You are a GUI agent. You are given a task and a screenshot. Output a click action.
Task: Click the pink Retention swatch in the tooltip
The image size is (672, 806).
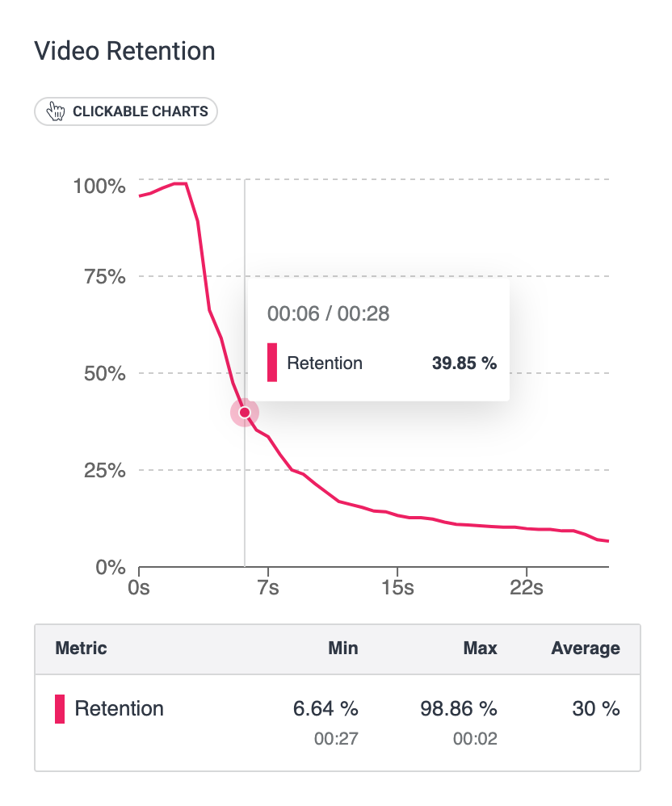(x=272, y=363)
